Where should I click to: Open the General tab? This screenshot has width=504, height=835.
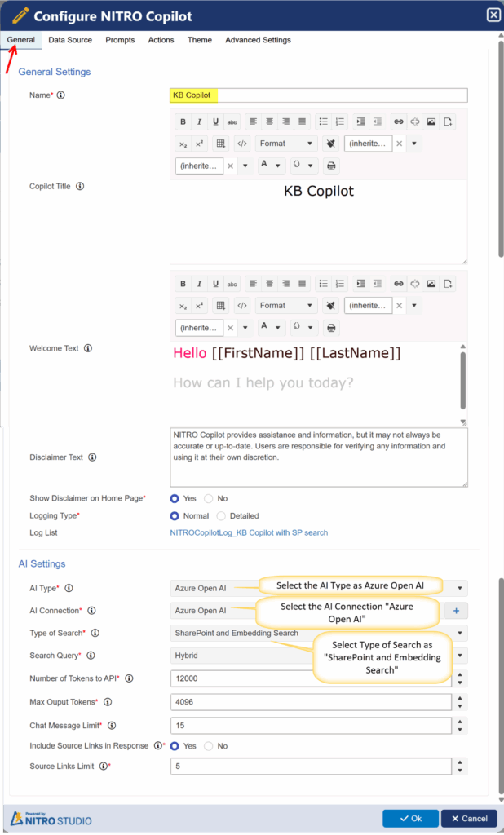[x=20, y=40]
